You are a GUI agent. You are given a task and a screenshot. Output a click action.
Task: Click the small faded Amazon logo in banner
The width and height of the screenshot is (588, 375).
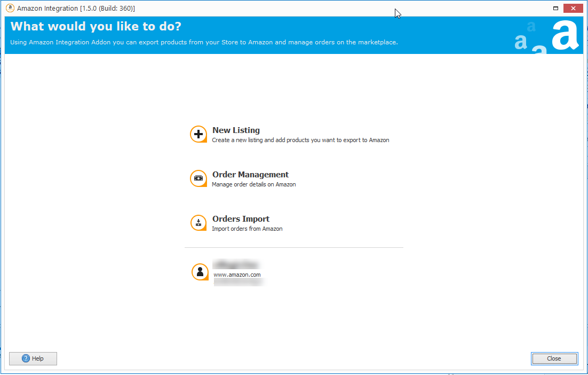coord(521,42)
